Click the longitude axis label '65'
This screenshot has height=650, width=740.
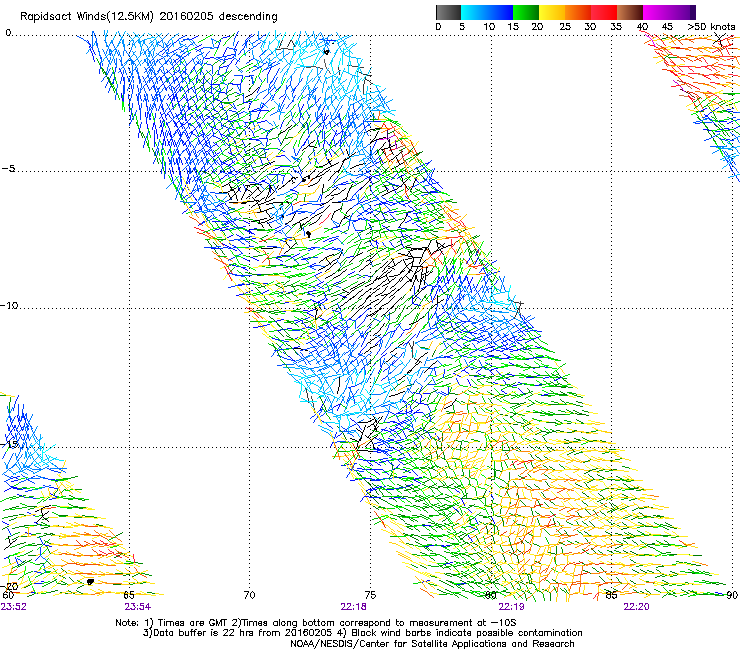click(129, 595)
